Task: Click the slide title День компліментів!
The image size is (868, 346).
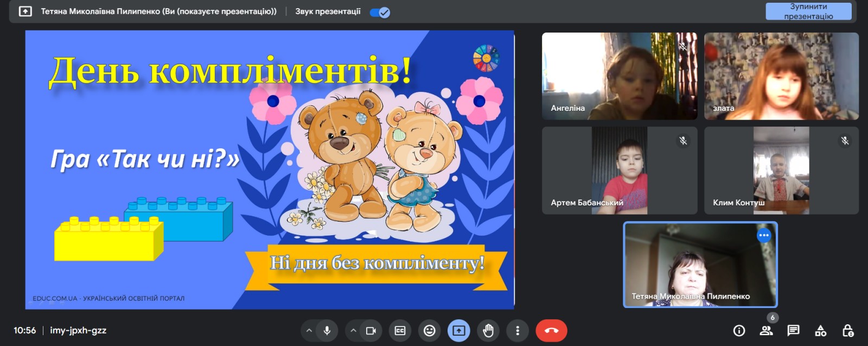Action: point(230,71)
